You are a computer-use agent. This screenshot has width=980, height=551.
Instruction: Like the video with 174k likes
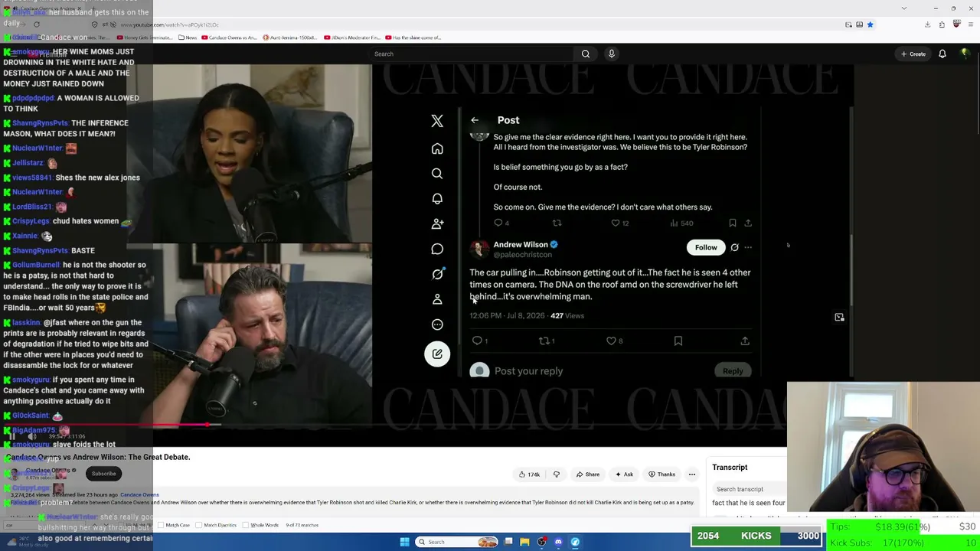tap(529, 474)
